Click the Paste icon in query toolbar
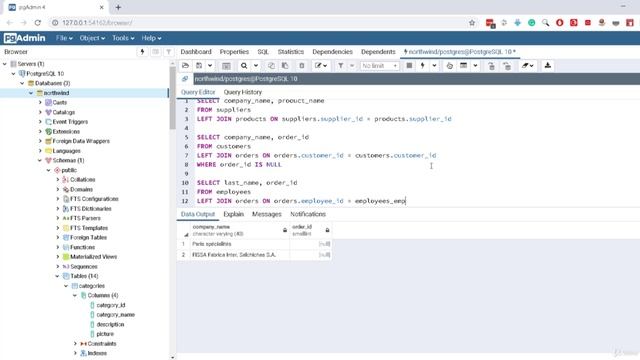 coord(285,66)
